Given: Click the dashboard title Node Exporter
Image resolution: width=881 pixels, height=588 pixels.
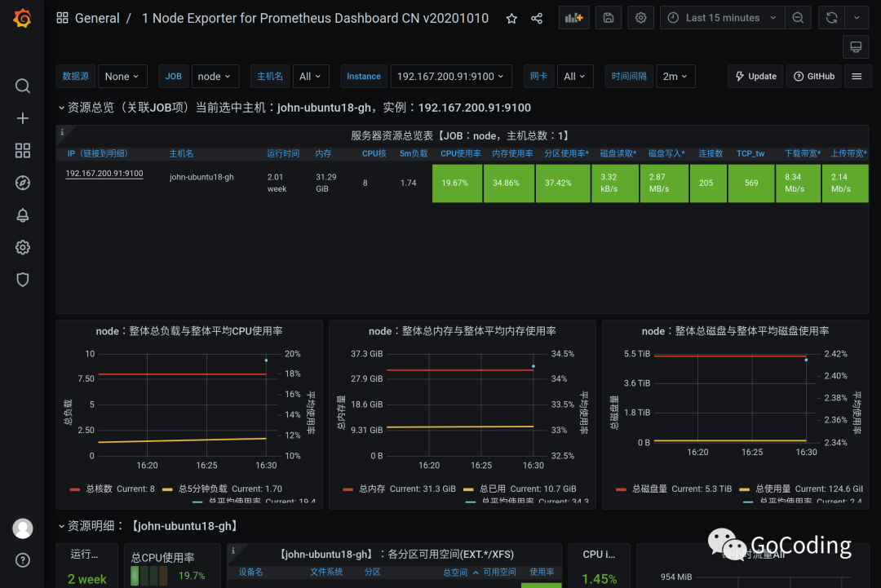Looking at the screenshot, I should pyautogui.click(x=315, y=18).
